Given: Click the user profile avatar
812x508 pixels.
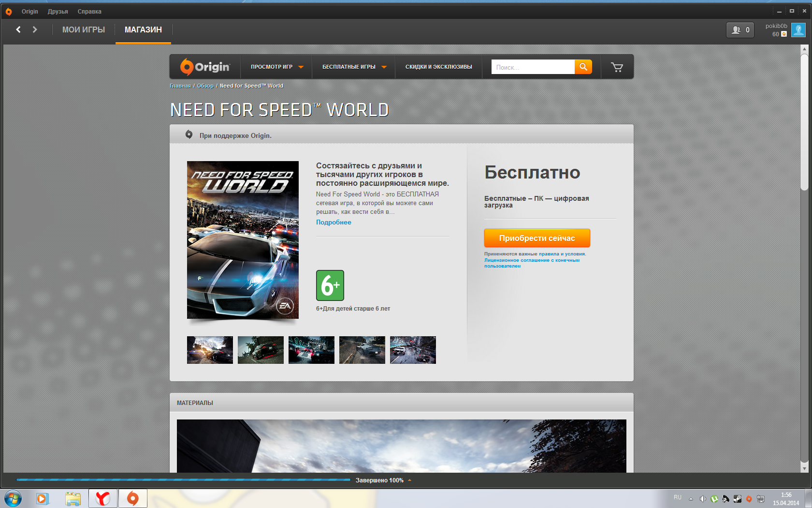Looking at the screenshot, I should [x=798, y=30].
